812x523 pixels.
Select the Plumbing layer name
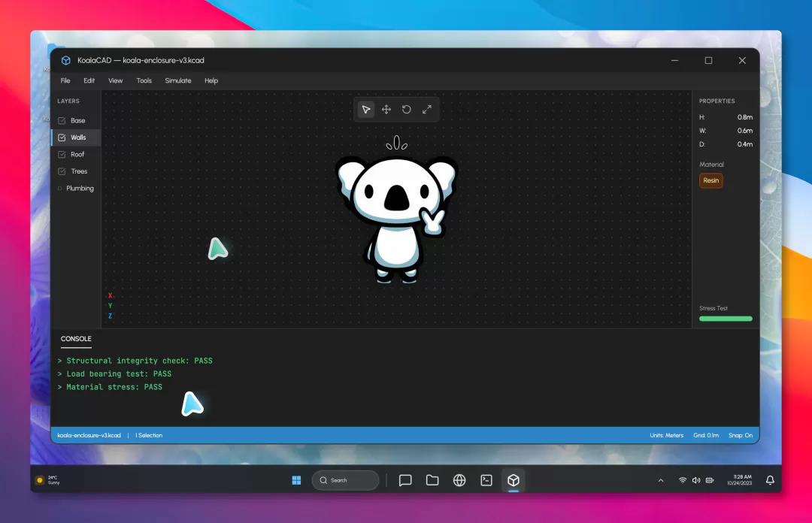click(80, 189)
